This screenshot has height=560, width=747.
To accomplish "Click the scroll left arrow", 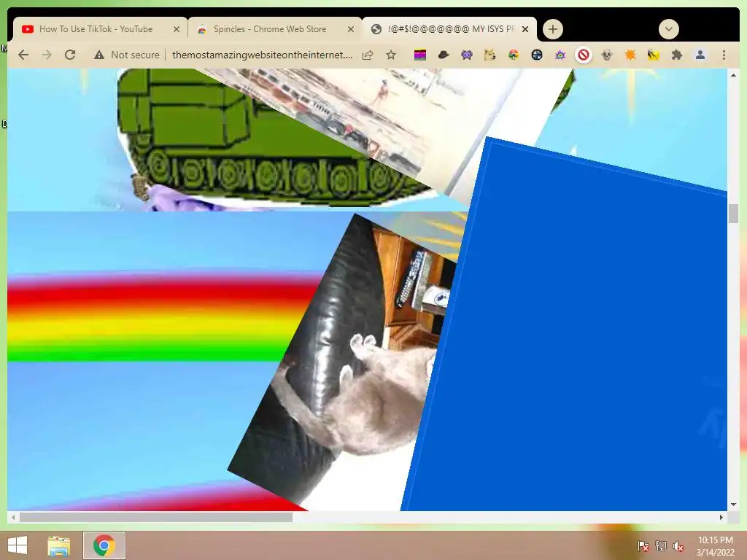I will point(13,517).
